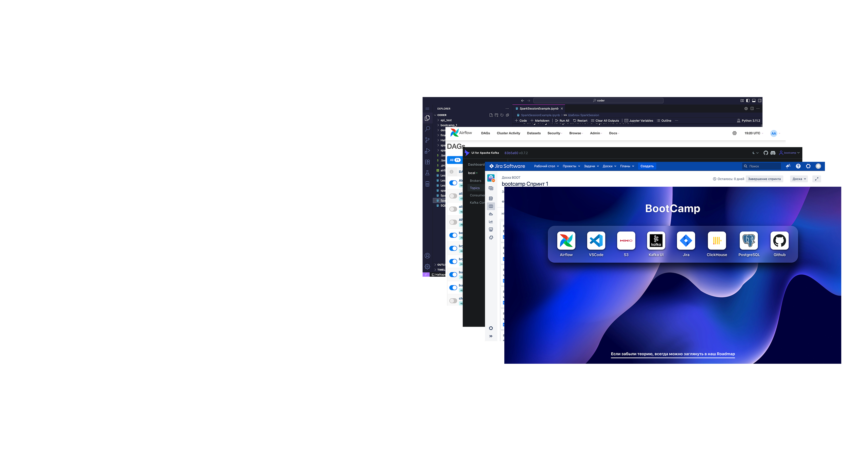
Task: Open Jira sidebar releases ship icon
Action: [491, 214]
